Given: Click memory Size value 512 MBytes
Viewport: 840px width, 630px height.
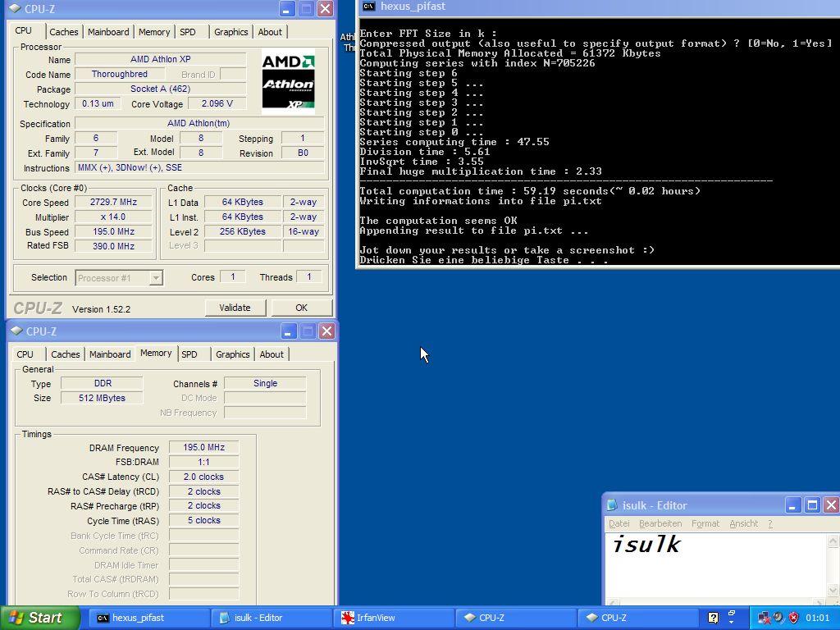Looking at the screenshot, I should 102,398.
